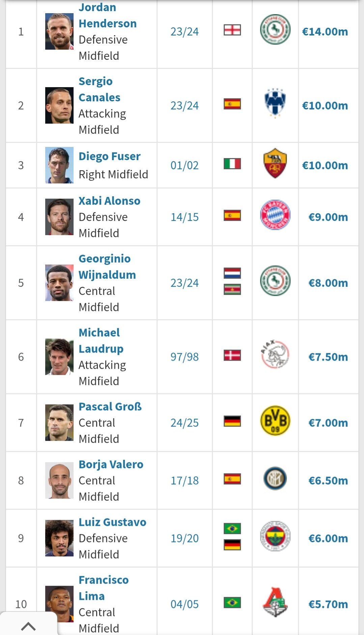Click the Inter Milan club crest
364x635 pixels.
pos(275,478)
